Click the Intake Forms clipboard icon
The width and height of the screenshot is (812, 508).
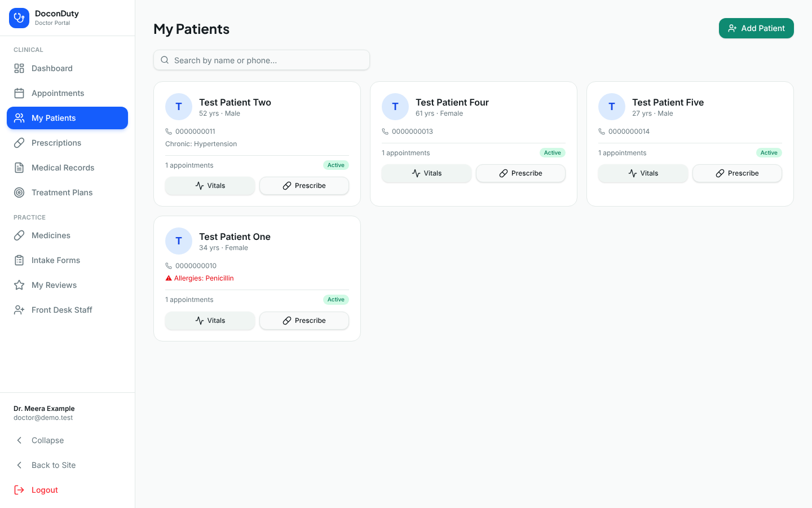[x=19, y=260]
